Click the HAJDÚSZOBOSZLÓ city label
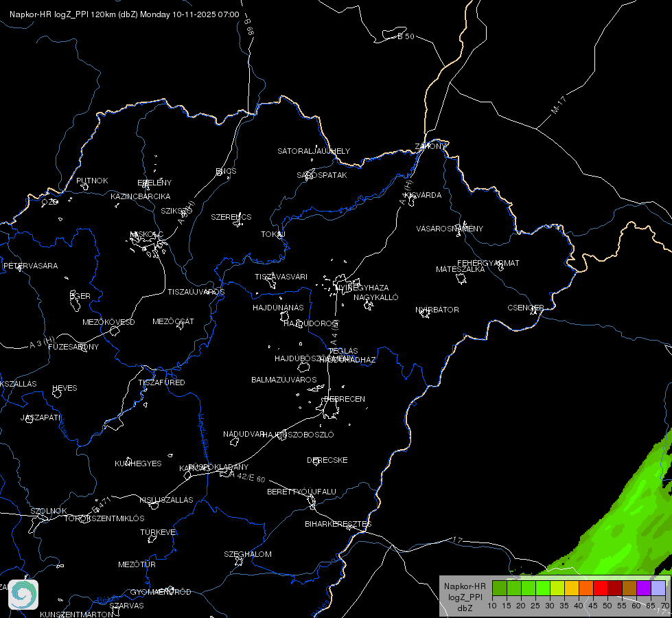 pos(298,435)
